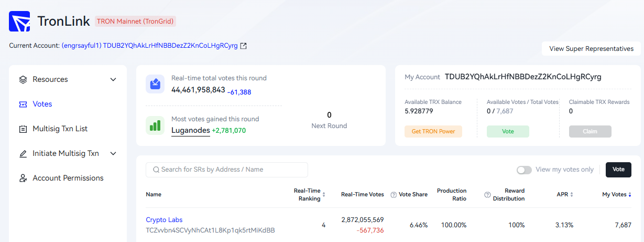Click the black Vote button
644x242 pixels.
coord(618,170)
